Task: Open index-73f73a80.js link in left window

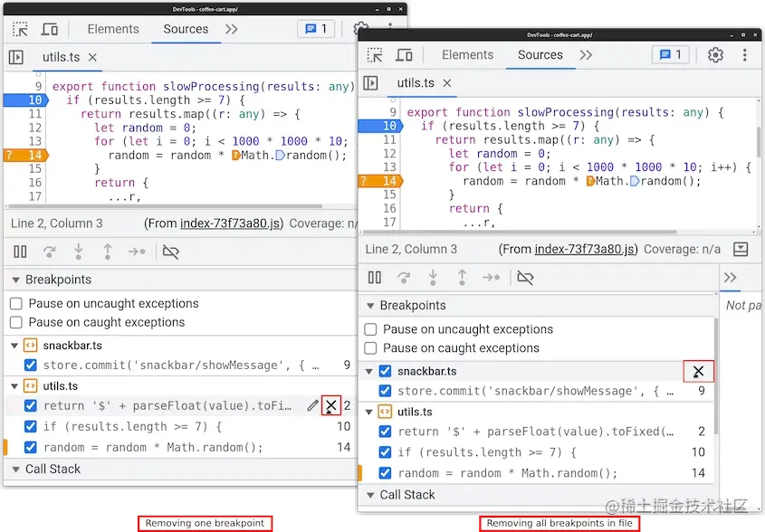Action: 230,223
